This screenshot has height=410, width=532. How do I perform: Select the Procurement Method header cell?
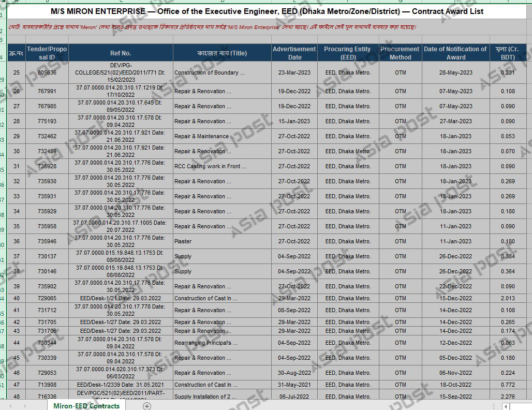coord(400,53)
